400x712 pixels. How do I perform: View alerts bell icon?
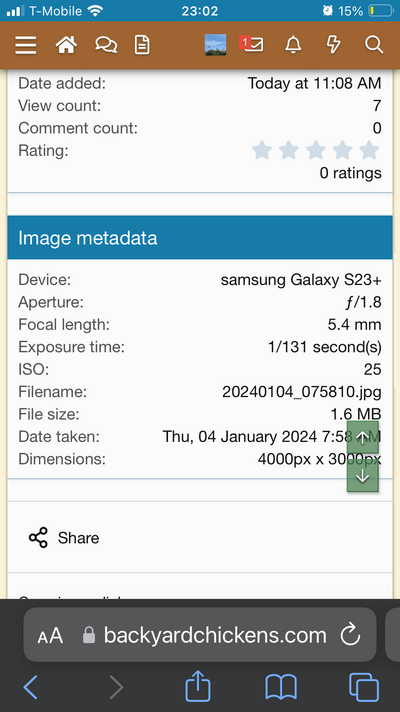293,45
